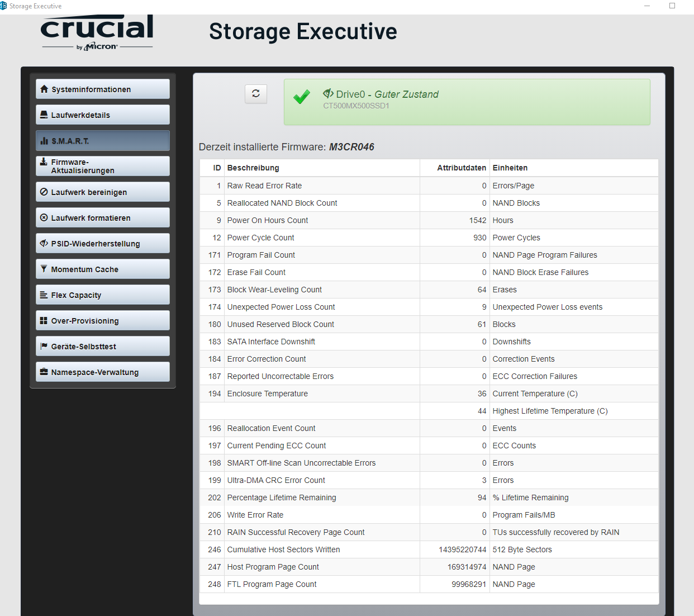Click the download icon beside Firmware-Aktualisierungen
Image resolution: width=694 pixels, height=616 pixels.
(44, 162)
